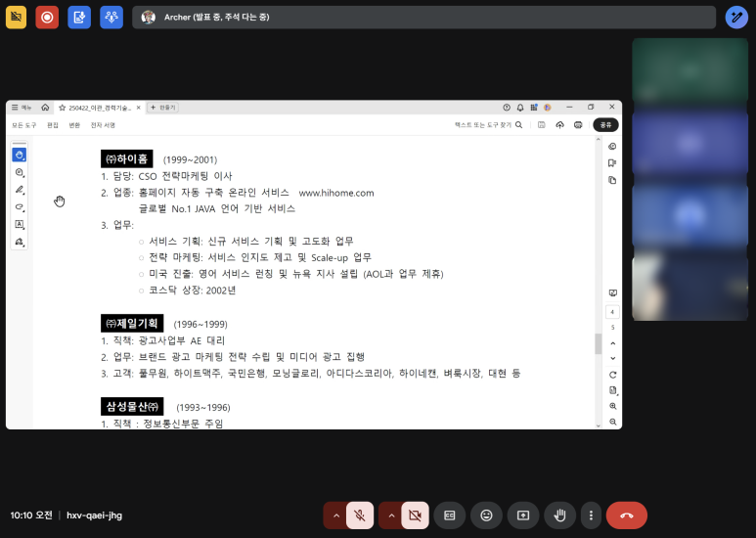Open the emoji reactions button
756x538 pixels.
(486, 516)
